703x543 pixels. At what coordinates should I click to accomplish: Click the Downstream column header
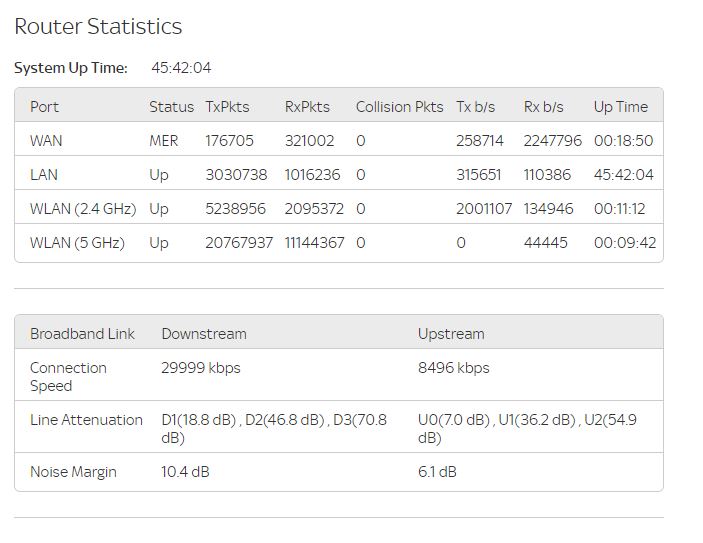(x=203, y=334)
